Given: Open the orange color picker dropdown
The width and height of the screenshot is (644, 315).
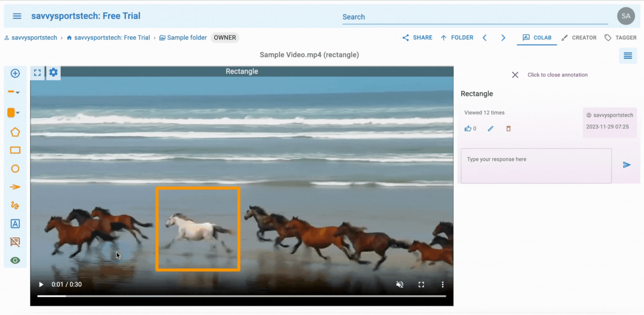Looking at the screenshot, I should pyautogui.click(x=14, y=113).
